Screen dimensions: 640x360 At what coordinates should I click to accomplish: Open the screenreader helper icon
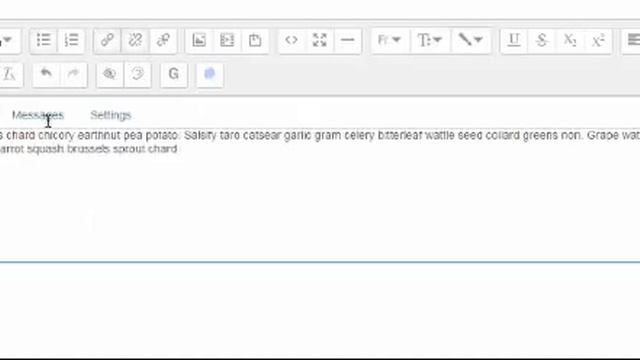click(x=138, y=74)
